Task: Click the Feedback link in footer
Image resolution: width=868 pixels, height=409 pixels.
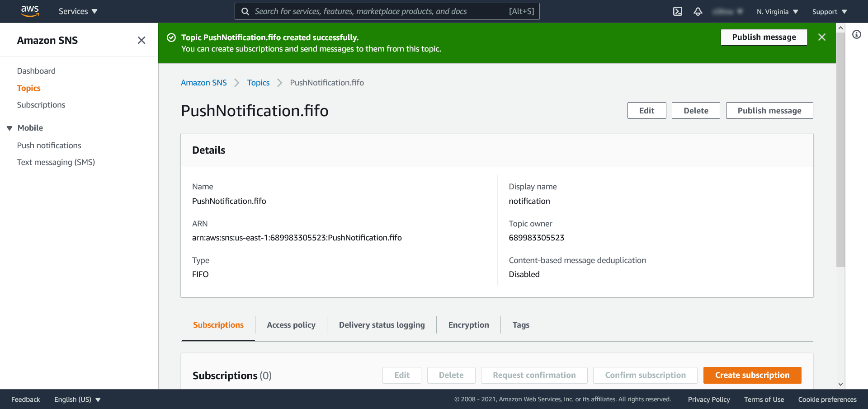Action: pyautogui.click(x=26, y=400)
